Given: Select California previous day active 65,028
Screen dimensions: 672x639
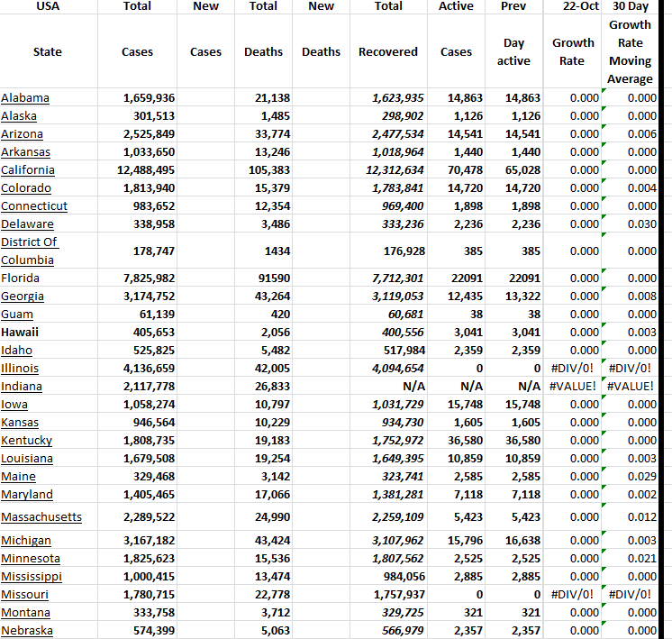Looking at the screenshot, I should (513, 170).
